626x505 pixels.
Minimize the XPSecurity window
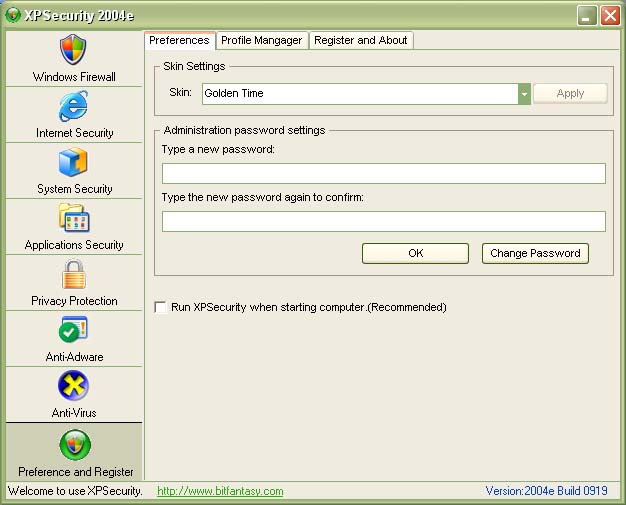(x=587, y=16)
